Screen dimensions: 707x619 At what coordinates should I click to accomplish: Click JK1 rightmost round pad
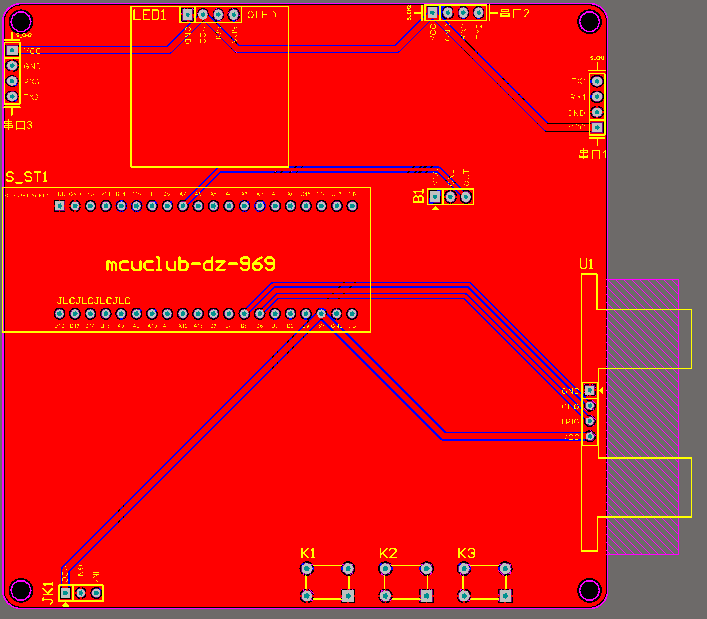(96, 592)
